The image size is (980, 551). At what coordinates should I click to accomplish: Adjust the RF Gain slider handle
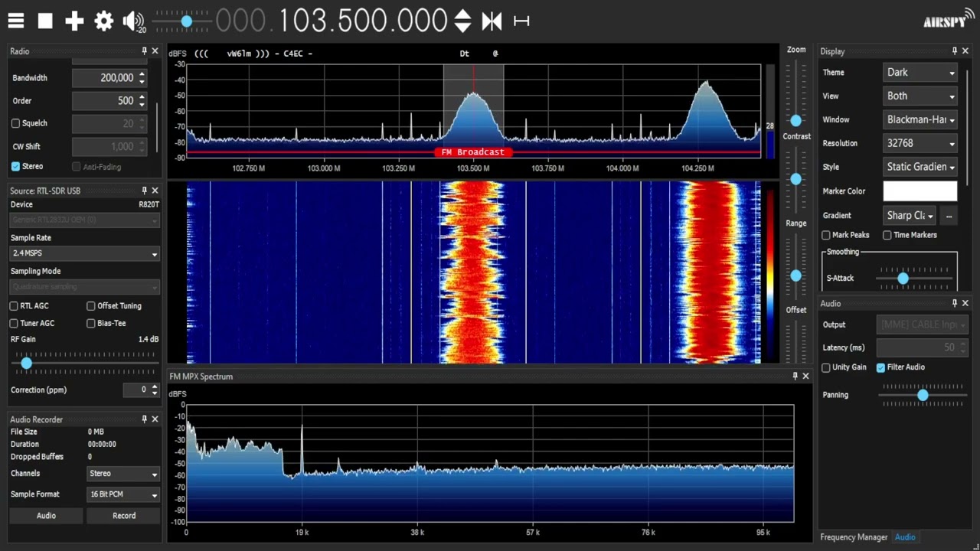tap(27, 364)
